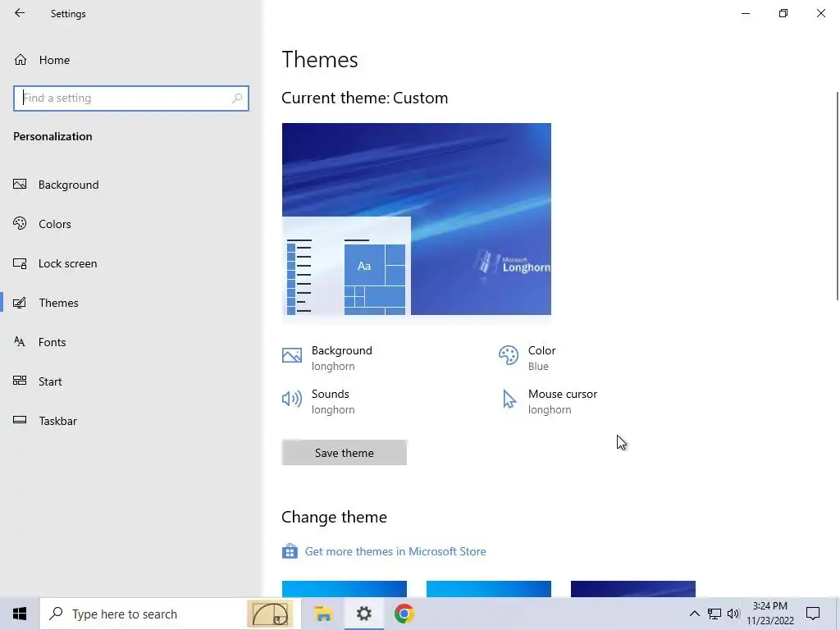Screen dimensions: 840x630
Task: Open the Sounds longhorn option
Action: pos(333,401)
